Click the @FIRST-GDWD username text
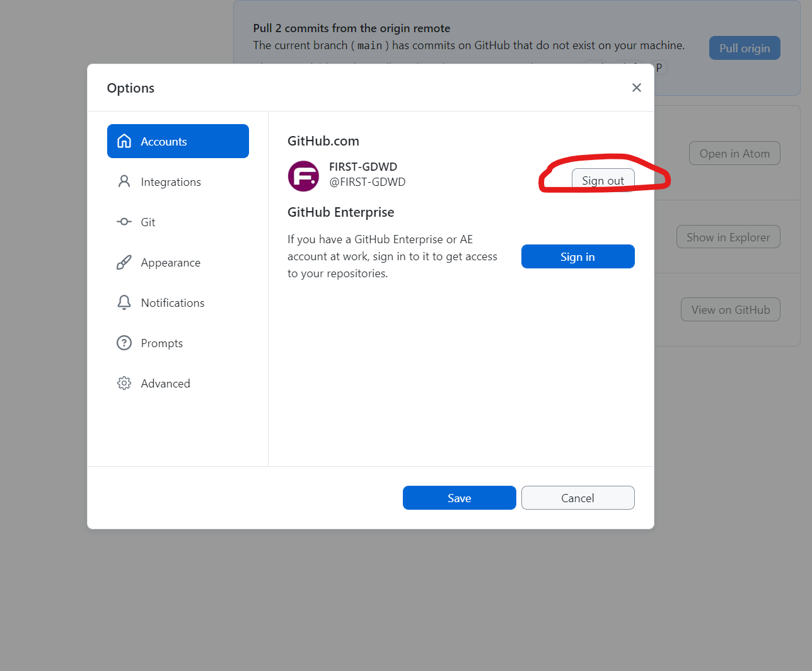This screenshot has height=671, width=812. (x=367, y=182)
